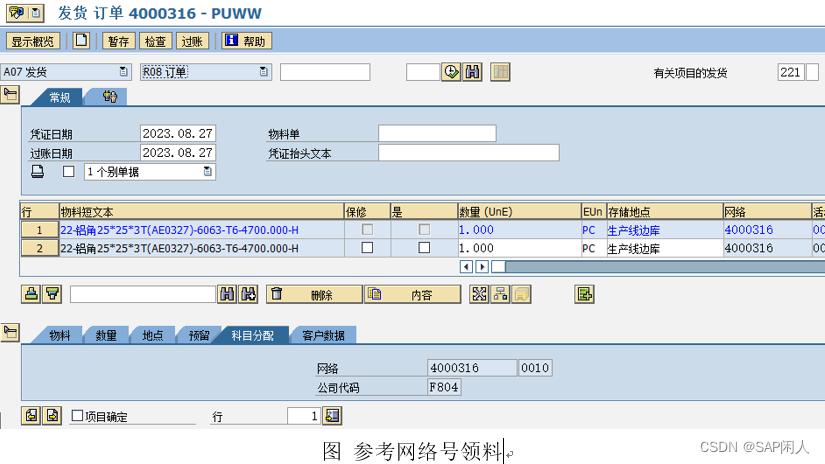825x464 pixels.
Task: Click the hierarchy structure icon
Action: click(x=500, y=294)
